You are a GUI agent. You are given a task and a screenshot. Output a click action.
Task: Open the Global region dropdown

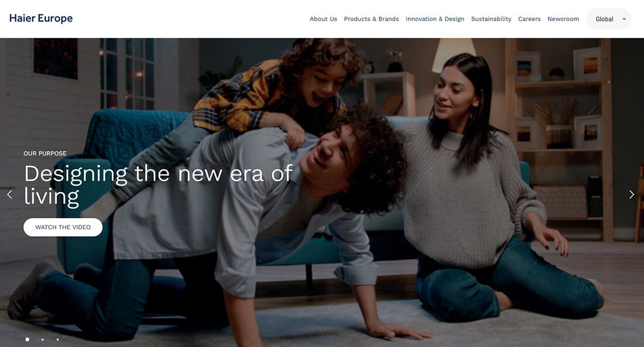pos(608,19)
